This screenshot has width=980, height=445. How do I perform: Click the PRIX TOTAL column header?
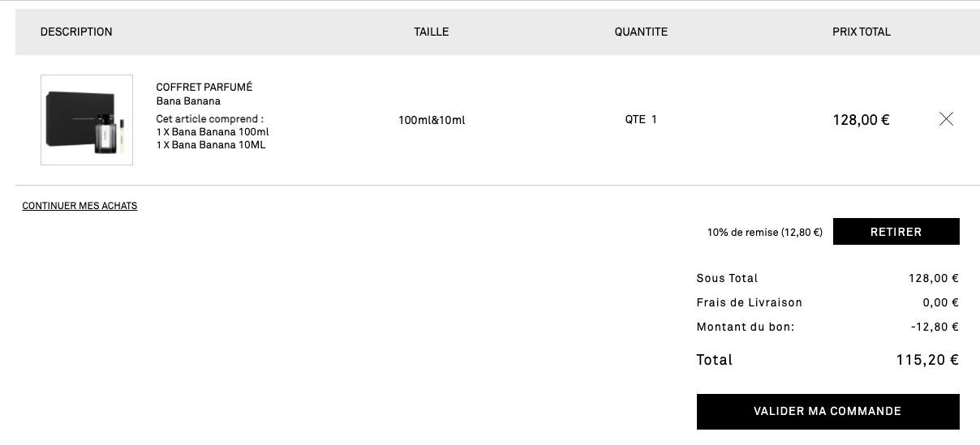pyautogui.click(x=862, y=32)
